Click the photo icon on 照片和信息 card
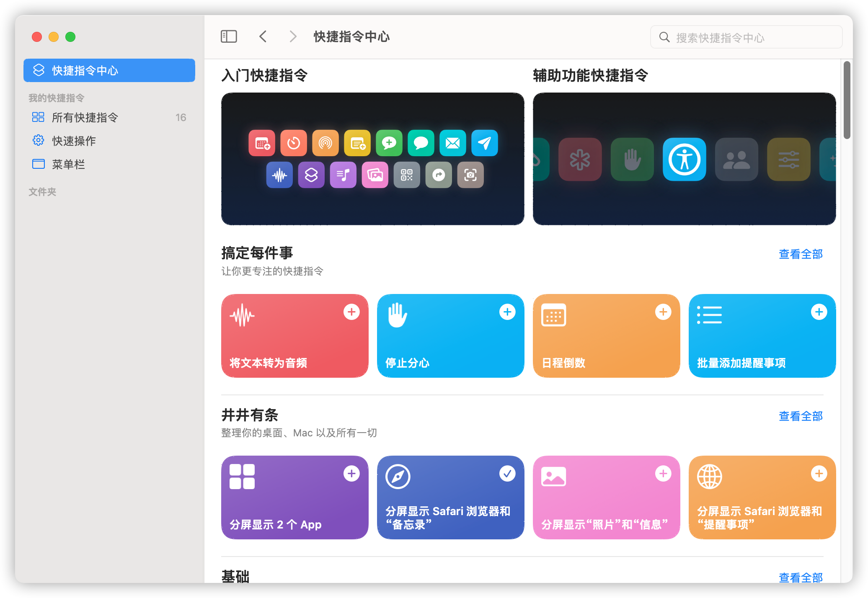The width and height of the screenshot is (868, 598). coord(553,477)
